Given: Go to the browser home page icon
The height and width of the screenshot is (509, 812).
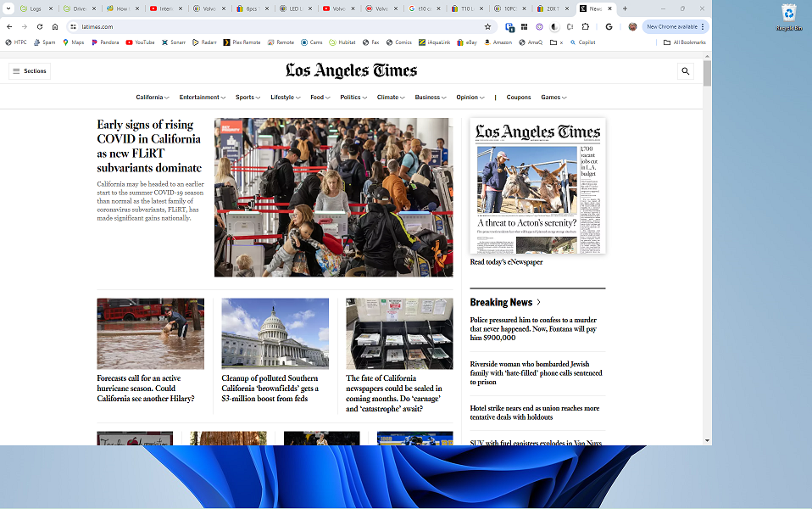Looking at the screenshot, I should tap(55, 26).
